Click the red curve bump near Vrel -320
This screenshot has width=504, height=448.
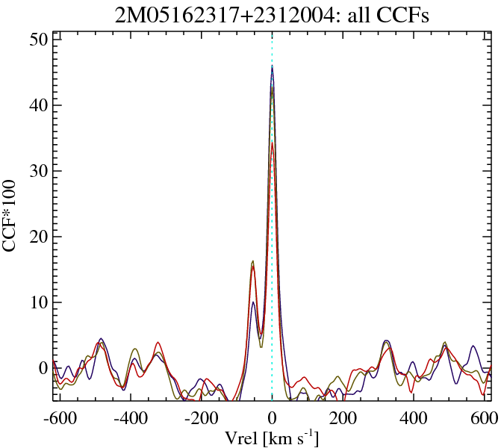point(158,343)
